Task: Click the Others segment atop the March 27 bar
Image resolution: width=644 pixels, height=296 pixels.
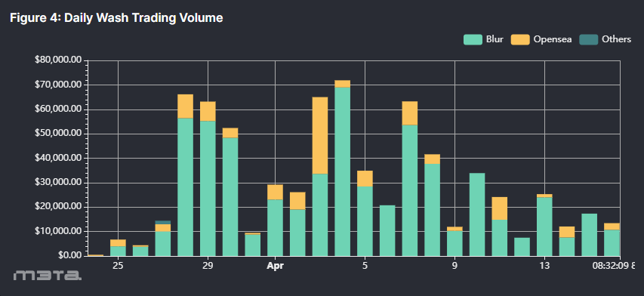Action: click(162, 223)
